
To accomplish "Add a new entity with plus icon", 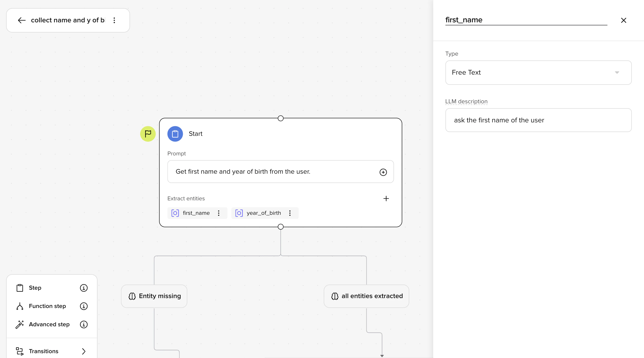I will click(386, 199).
